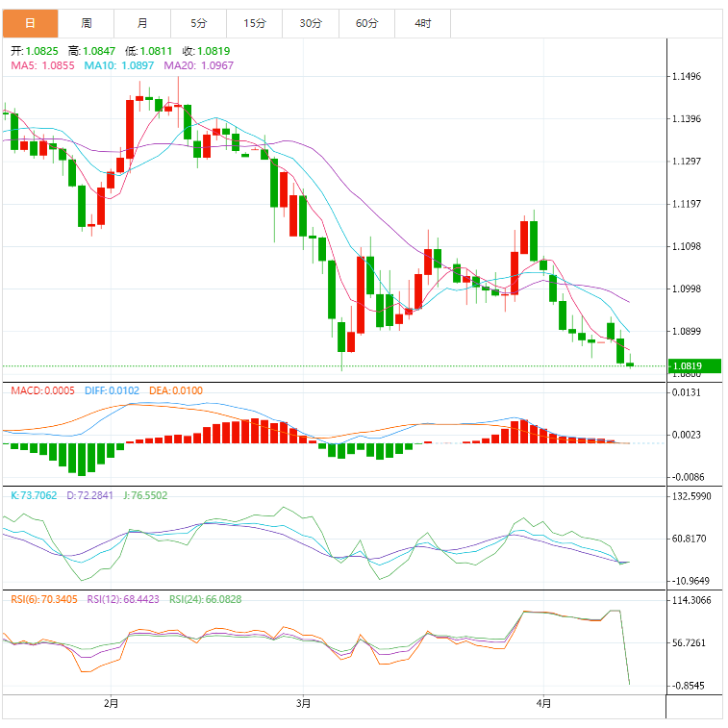Click the 114.3066 RSI axis label
This screenshot has height=728, width=728.
click(x=691, y=600)
